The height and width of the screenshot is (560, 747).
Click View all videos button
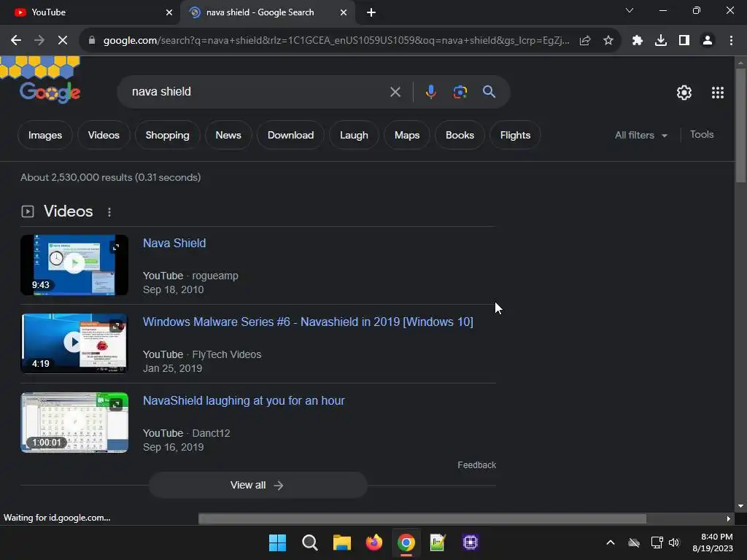(x=258, y=485)
